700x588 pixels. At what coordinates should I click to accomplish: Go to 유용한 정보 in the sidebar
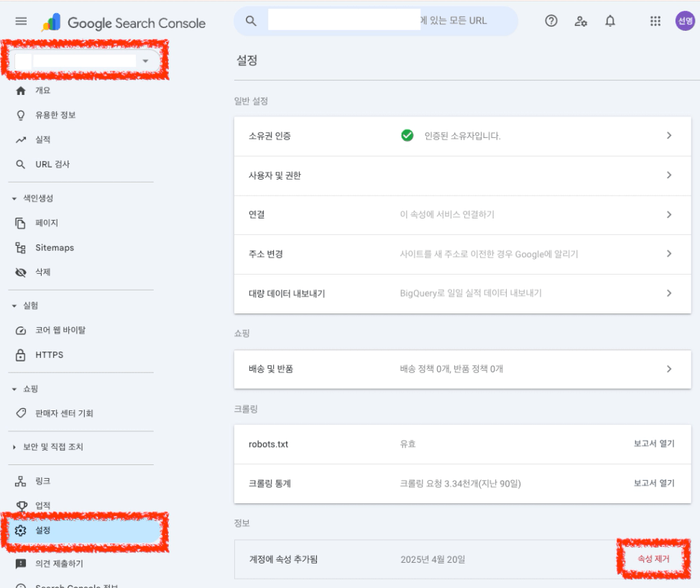click(55, 115)
